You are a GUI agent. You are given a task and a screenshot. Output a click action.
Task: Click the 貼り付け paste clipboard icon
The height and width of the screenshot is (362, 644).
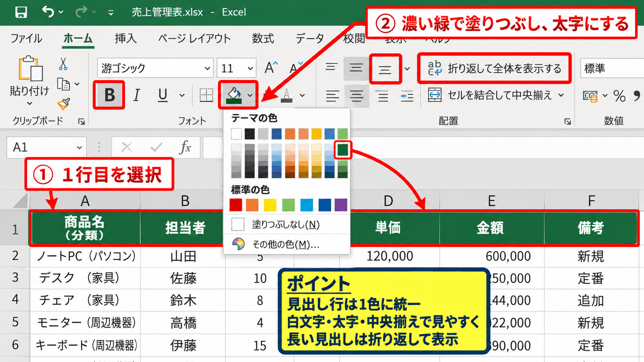coord(30,69)
